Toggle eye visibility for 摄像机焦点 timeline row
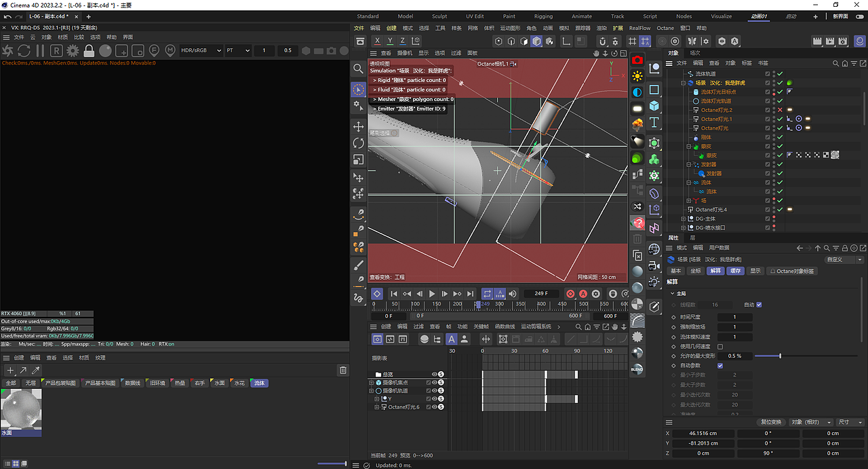Screen dimensions: 868x469 (435, 383)
